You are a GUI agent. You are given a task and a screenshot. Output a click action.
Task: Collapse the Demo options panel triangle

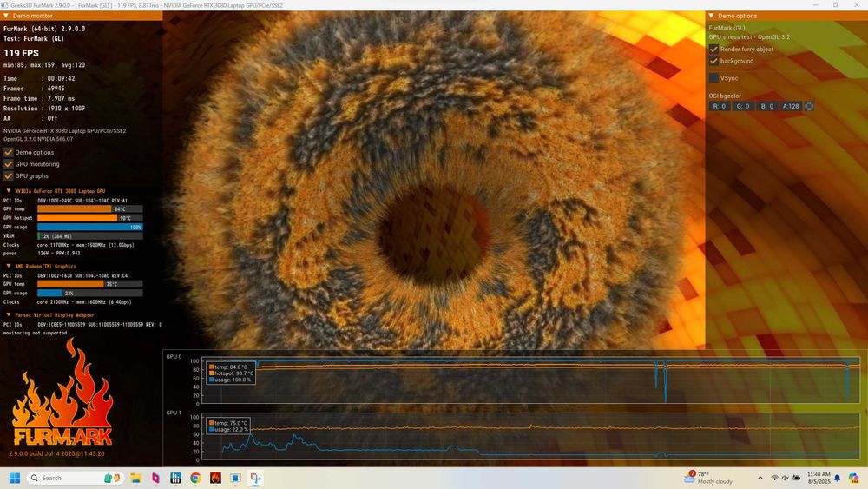712,16
